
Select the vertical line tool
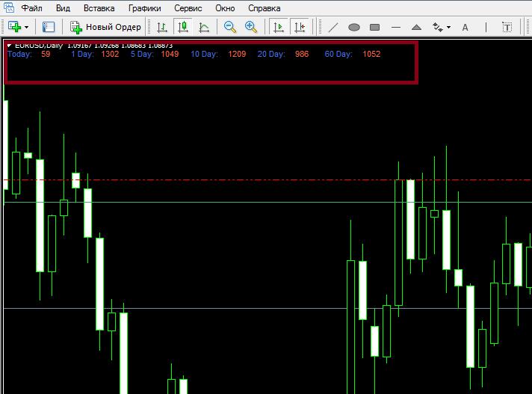coord(486,27)
